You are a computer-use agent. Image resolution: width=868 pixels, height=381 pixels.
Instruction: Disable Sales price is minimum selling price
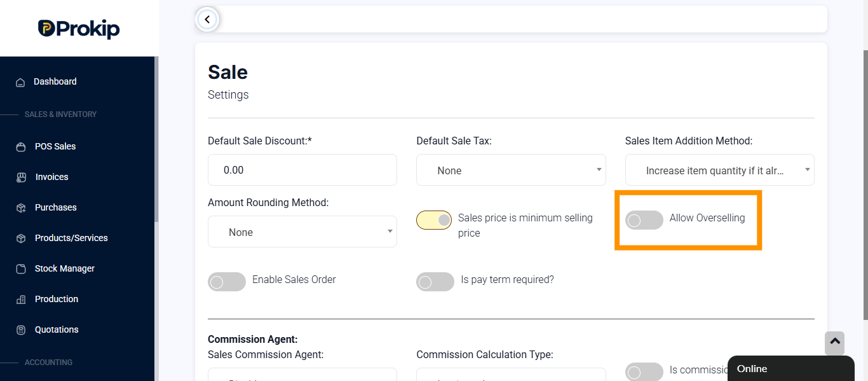pos(435,220)
